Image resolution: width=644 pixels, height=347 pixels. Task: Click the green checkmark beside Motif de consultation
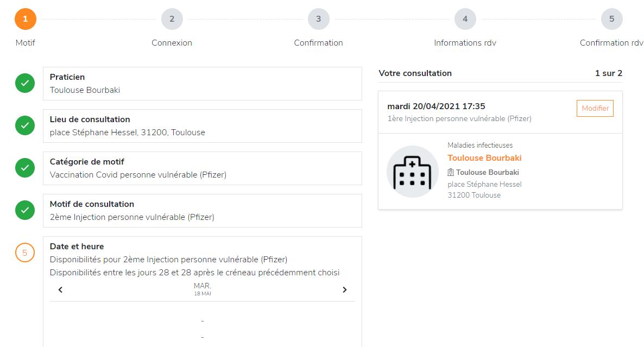pos(25,211)
